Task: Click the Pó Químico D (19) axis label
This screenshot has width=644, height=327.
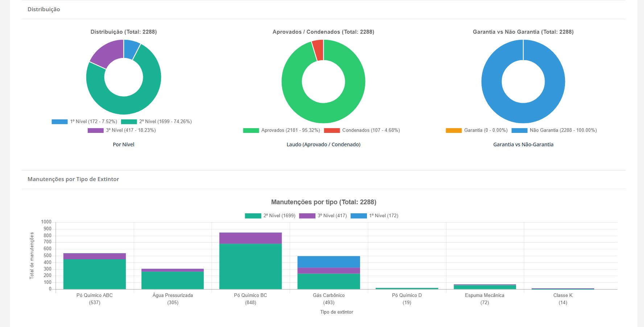Action: 407,299
